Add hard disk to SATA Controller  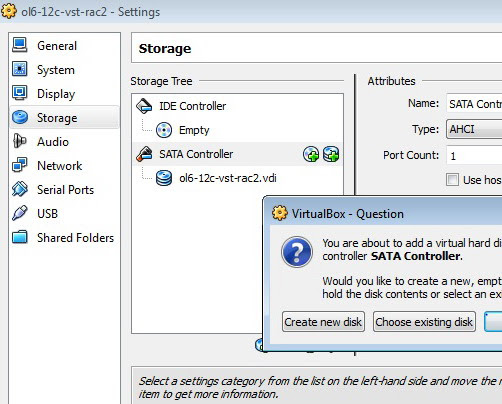tap(331, 154)
